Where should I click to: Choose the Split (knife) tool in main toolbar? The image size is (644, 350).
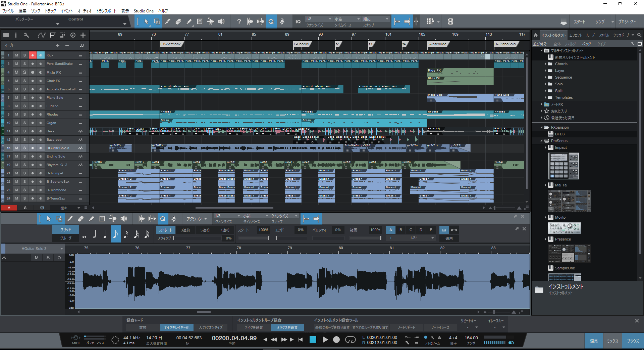tap(167, 21)
